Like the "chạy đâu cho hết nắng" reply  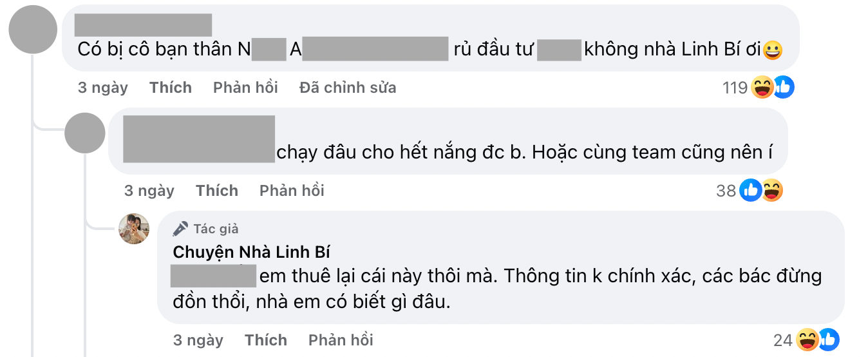tap(217, 191)
